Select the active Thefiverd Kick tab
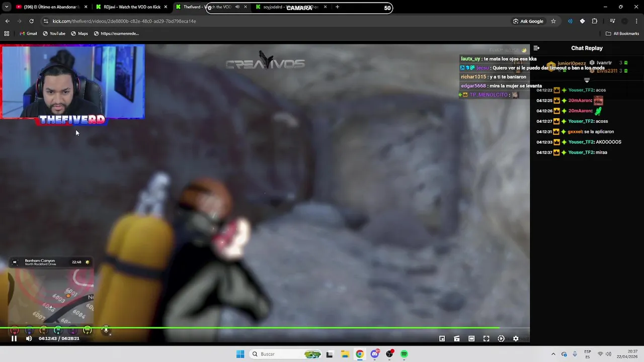The width and height of the screenshot is (644, 362). [x=211, y=7]
